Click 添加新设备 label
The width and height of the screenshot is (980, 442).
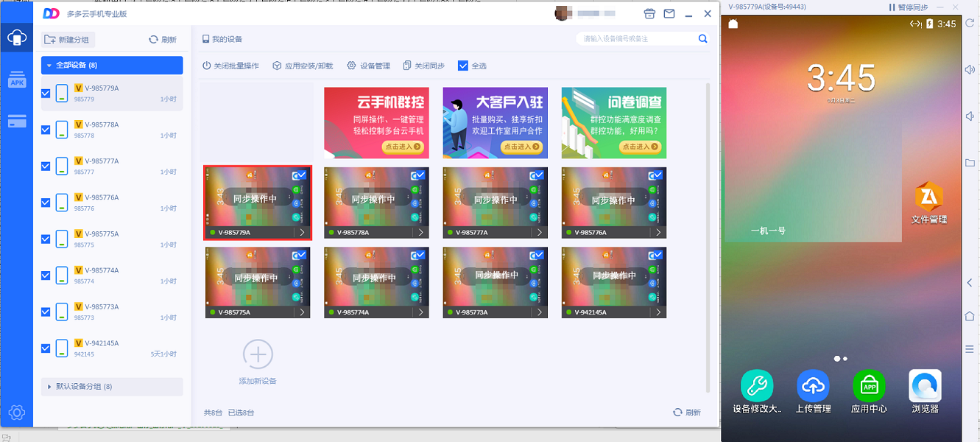pos(258,381)
